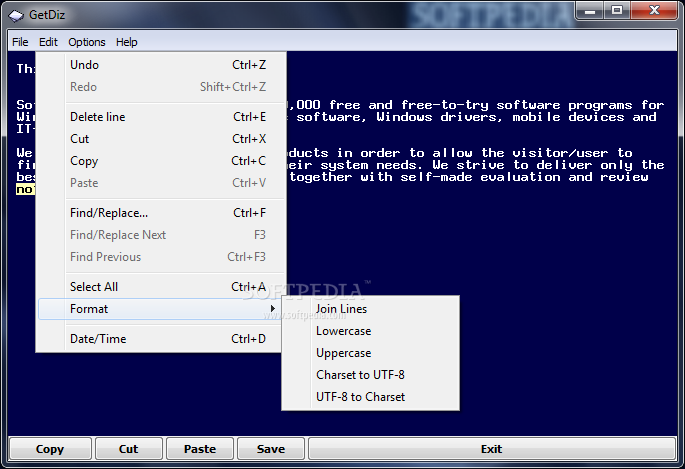
Task: Insert Date/Time from the Edit menu
Action: (161, 339)
